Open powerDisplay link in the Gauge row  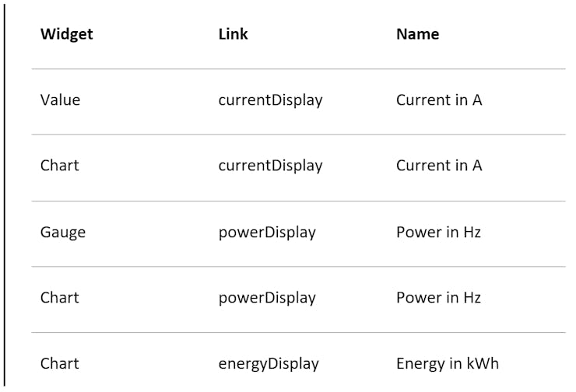click(267, 233)
